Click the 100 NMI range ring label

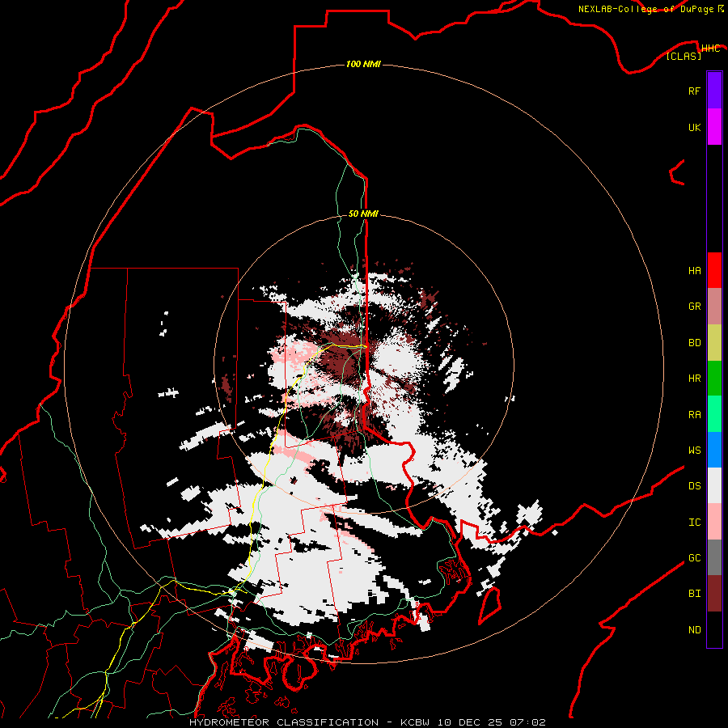[x=363, y=64]
